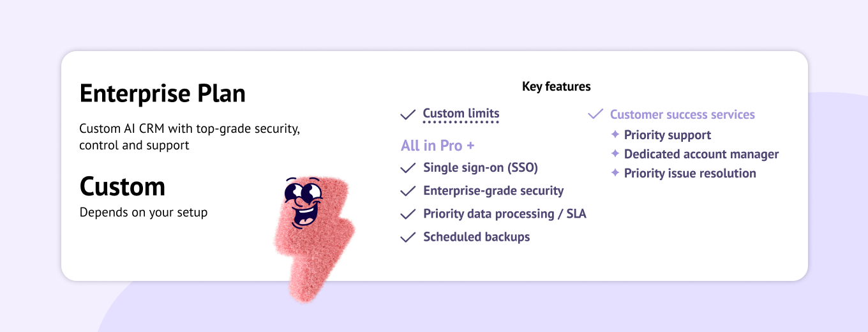Click the Single sign-on (SSO) feature text
The width and height of the screenshot is (868, 332).
point(481,168)
